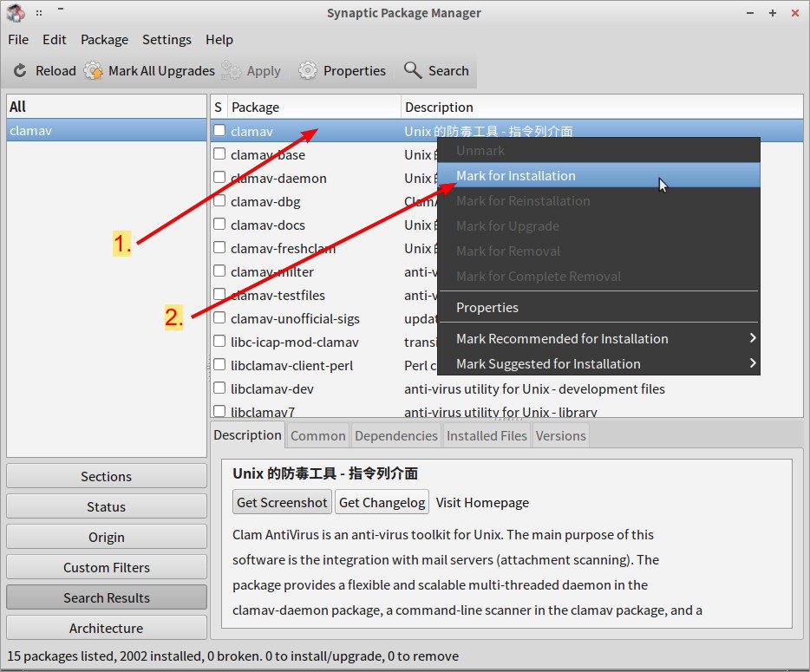Click the S status column header
810x672 pixels.
219,107
